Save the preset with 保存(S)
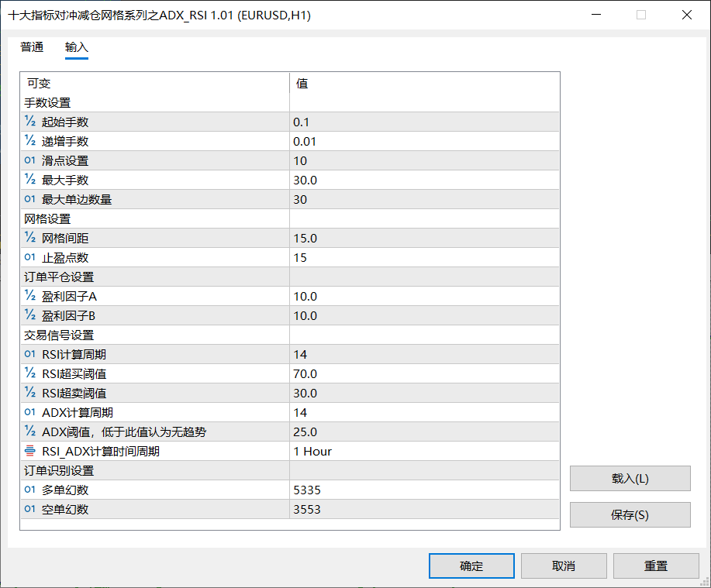 click(x=630, y=514)
